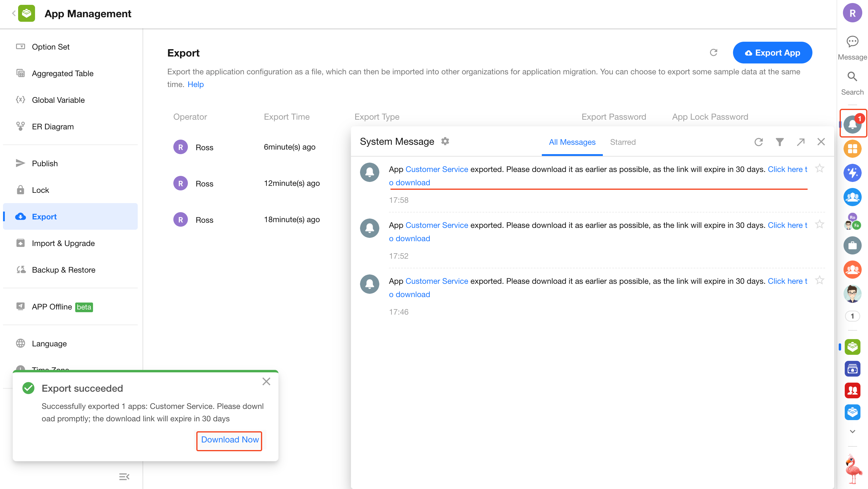Refresh the System Message list
Viewport: 868px width, 489px height.
[758, 142]
